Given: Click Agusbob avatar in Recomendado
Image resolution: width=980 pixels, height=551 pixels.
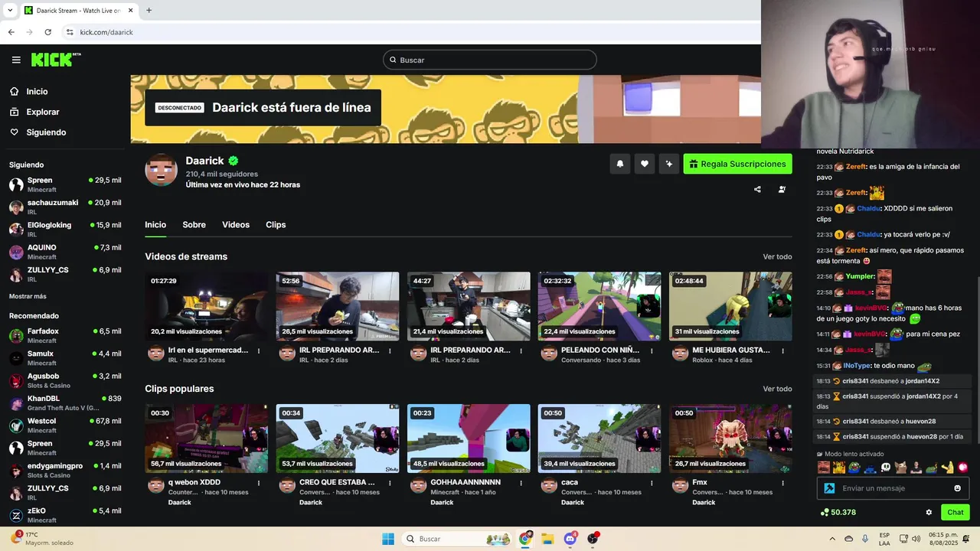Looking at the screenshot, I should coord(16,380).
